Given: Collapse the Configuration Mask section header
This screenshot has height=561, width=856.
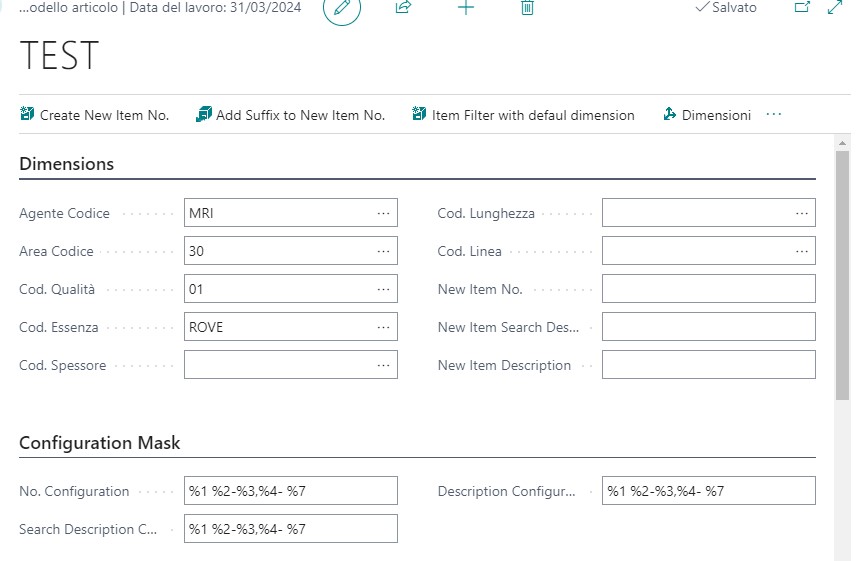Looking at the screenshot, I should pos(100,442).
